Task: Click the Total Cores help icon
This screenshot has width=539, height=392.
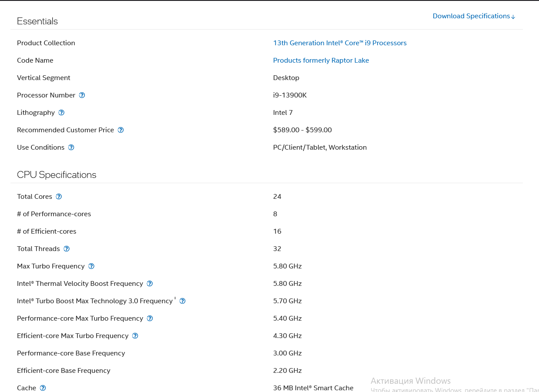Action: pos(59,197)
